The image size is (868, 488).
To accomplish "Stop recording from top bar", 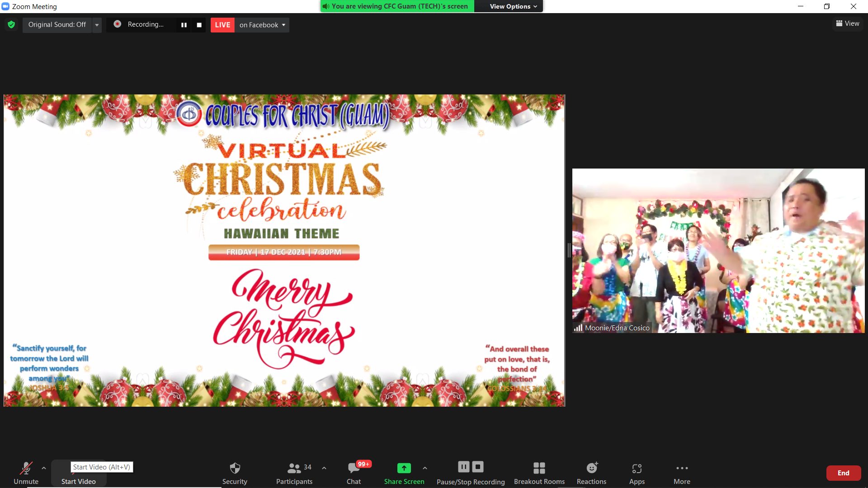I will 199,25.
